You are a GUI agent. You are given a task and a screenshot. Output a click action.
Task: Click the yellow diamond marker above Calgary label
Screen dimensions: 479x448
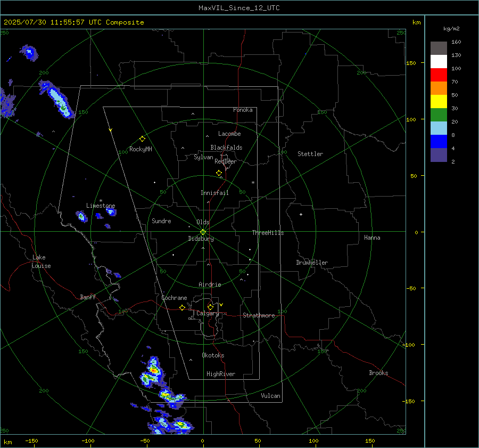(x=210, y=307)
